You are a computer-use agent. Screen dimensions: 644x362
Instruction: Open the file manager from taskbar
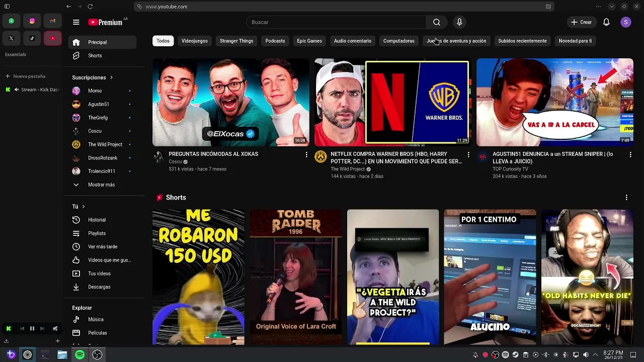(x=62, y=355)
